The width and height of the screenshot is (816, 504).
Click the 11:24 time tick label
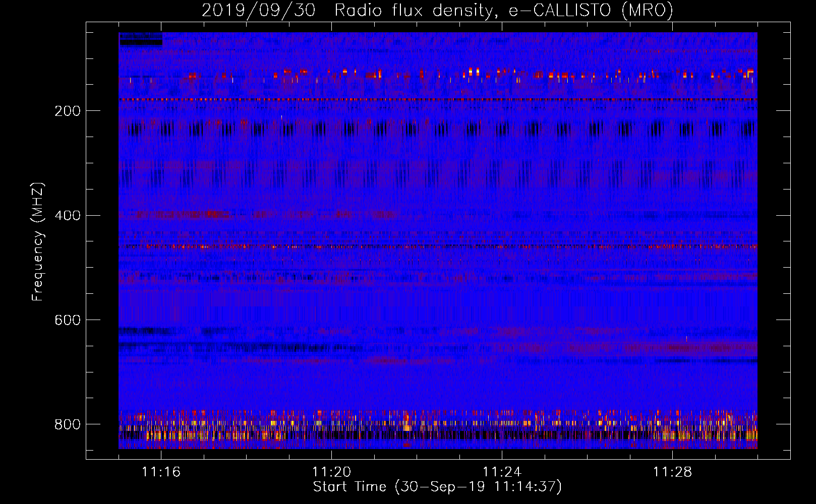click(x=502, y=472)
